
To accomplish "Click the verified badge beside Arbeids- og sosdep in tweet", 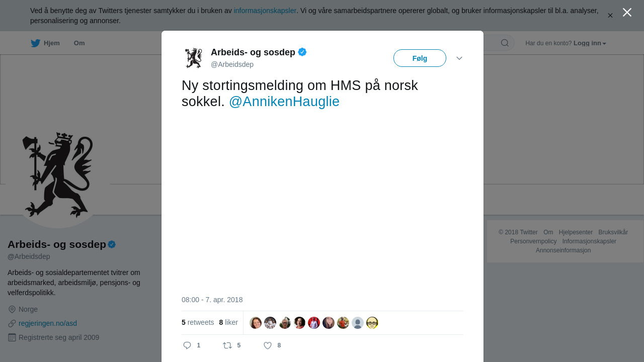I will (x=302, y=52).
